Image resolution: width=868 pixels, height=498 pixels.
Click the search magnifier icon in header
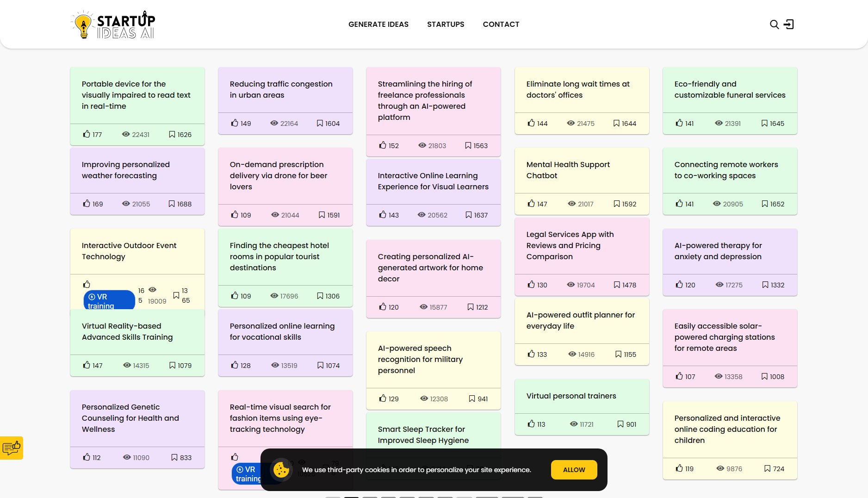pyautogui.click(x=774, y=25)
